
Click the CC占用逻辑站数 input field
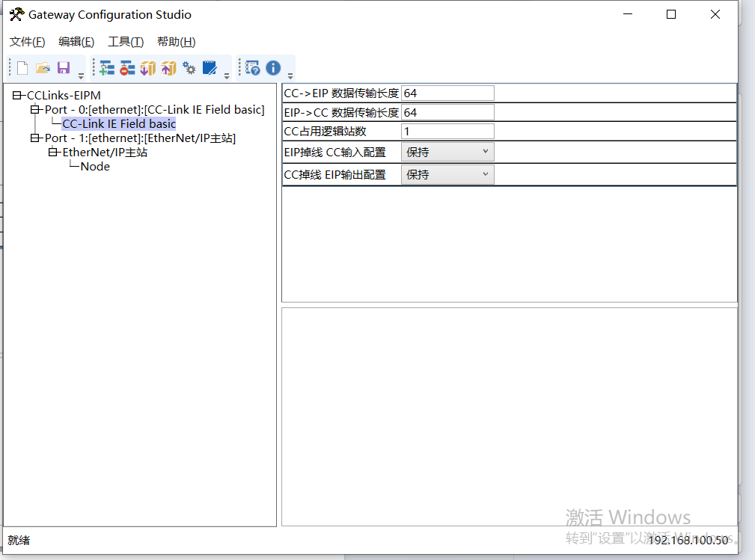pyautogui.click(x=447, y=132)
